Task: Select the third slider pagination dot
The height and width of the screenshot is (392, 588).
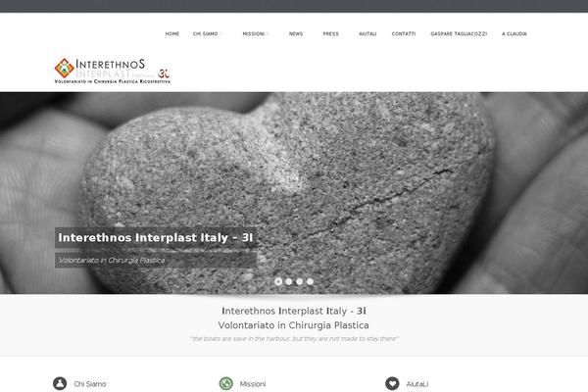Action: (x=299, y=281)
